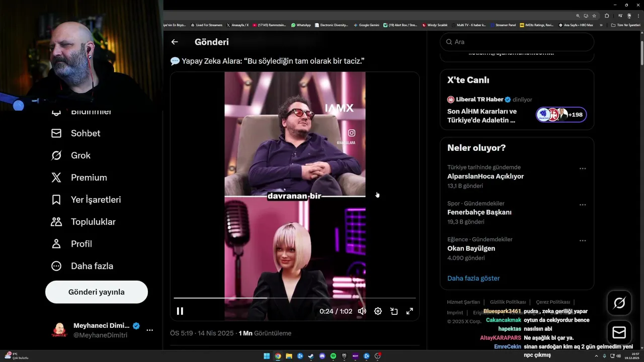This screenshot has width=644, height=362.
Task: Open the Windy: Sıcaklık bookmark
Action: coord(435,25)
